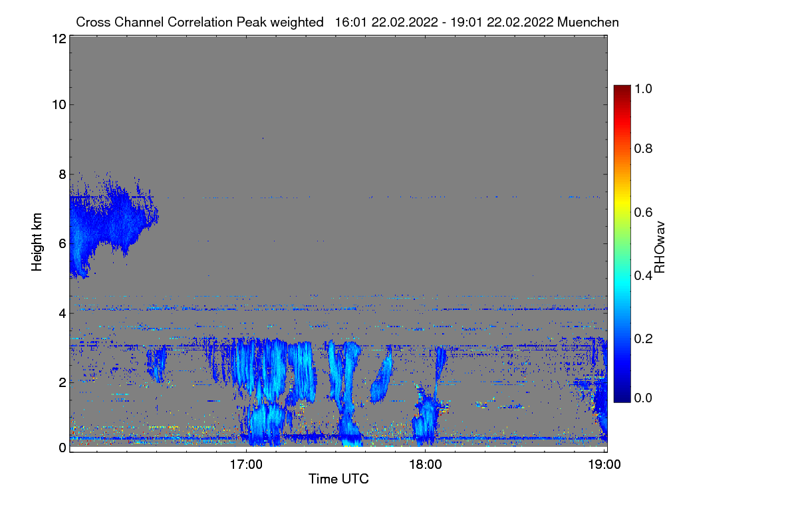Click the station name 'Muenchen'

(x=589, y=22)
